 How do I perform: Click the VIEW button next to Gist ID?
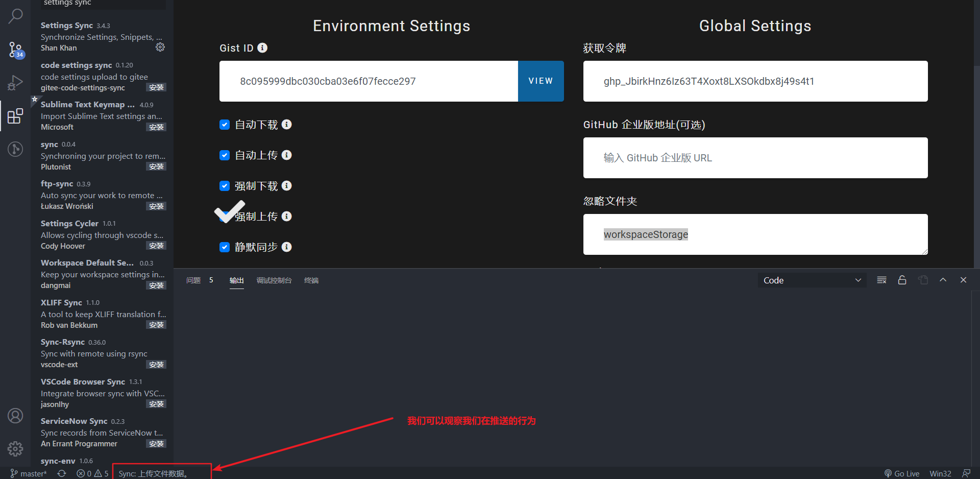point(541,81)
